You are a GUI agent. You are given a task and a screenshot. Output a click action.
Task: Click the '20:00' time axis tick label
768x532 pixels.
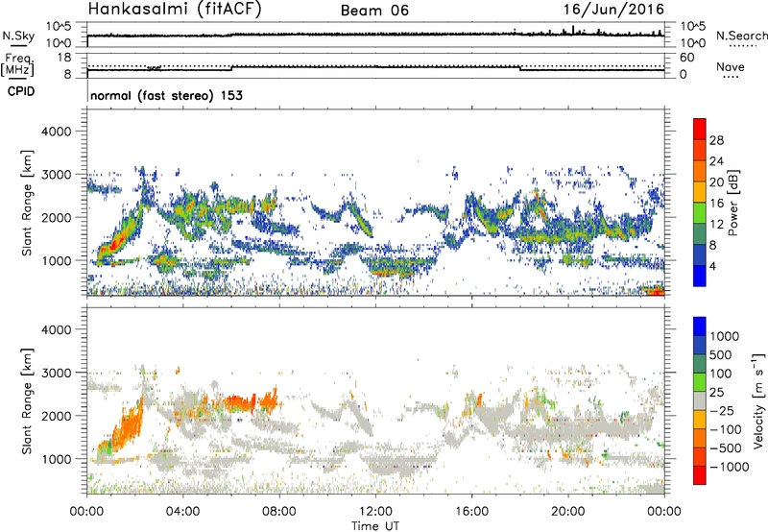coord(568,512)
